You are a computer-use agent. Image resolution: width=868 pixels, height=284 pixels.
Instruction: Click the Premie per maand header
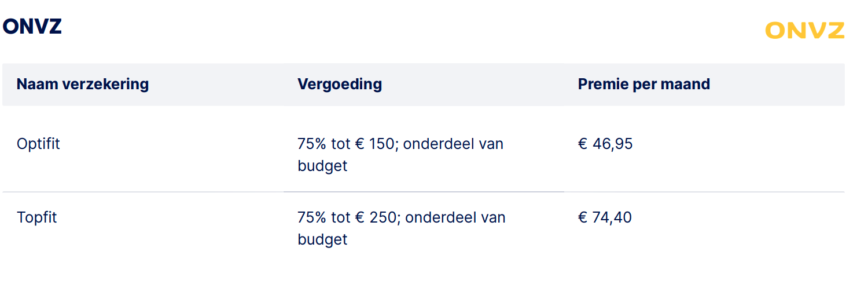point(643,84)
